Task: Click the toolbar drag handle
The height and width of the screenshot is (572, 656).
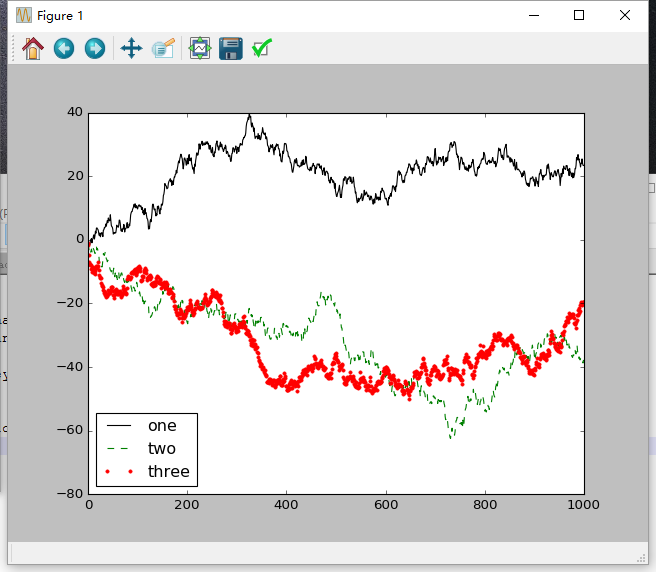Action: (13, 49)
